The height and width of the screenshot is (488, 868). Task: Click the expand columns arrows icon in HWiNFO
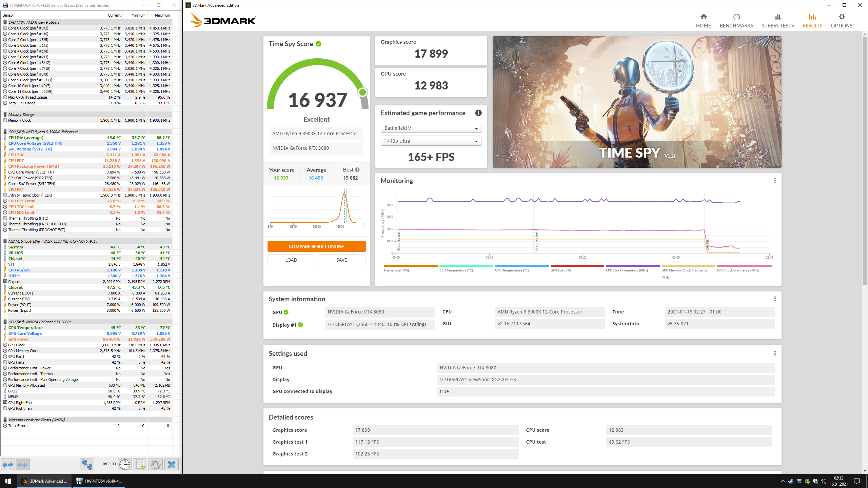click(8, 465)
